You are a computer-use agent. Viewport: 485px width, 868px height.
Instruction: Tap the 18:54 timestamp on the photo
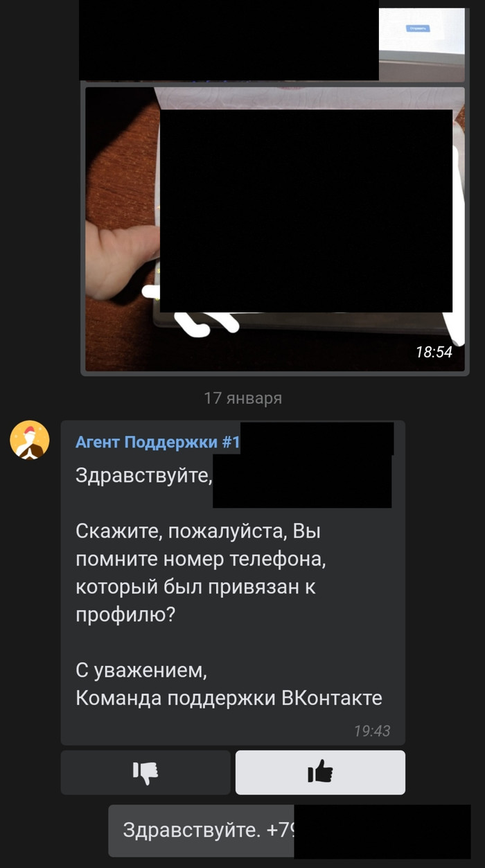click(434, 352)
